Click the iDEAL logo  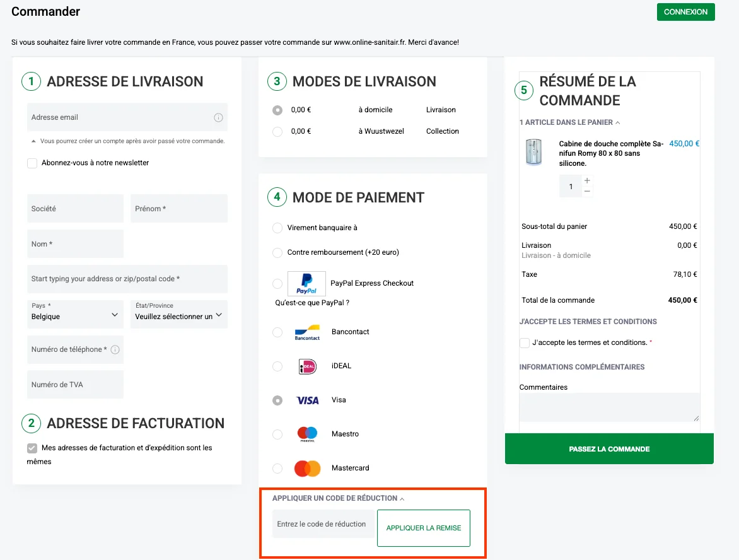pyautogui.click(x=307, y=366)
